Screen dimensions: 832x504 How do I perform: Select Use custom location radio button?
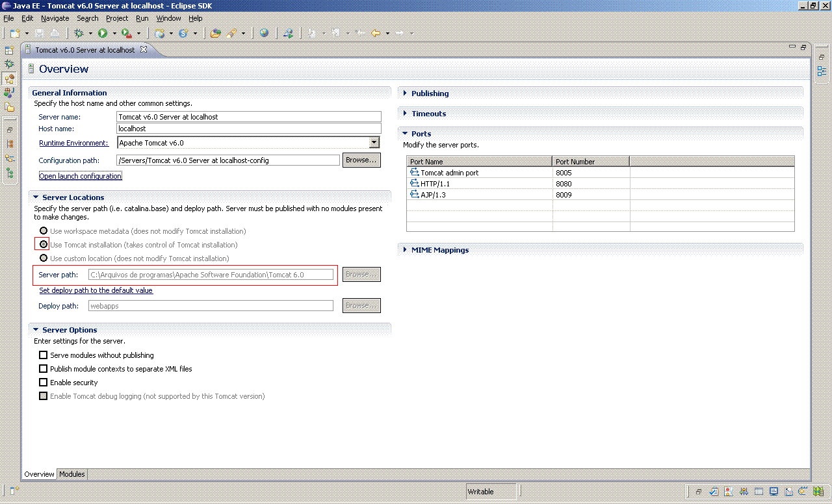(44, 258)
